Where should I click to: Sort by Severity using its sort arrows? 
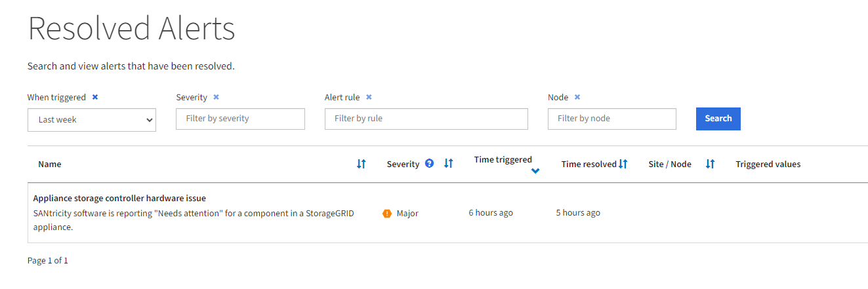(x=449, y=164)
